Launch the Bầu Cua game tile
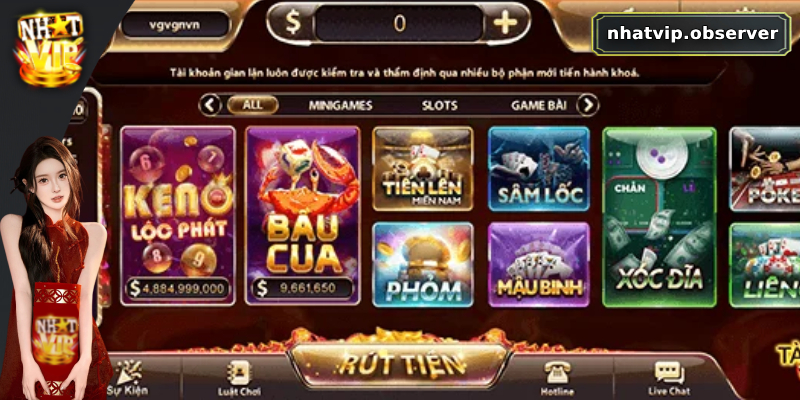The height and width of the screenshot is (400, 800). click(303, 216)
